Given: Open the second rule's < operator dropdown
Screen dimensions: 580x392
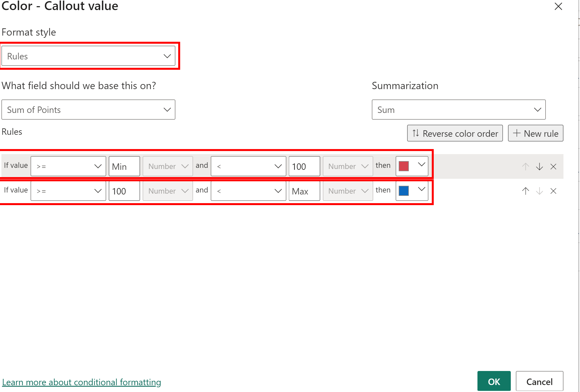Looking at the screenshot, I should 248,191.
